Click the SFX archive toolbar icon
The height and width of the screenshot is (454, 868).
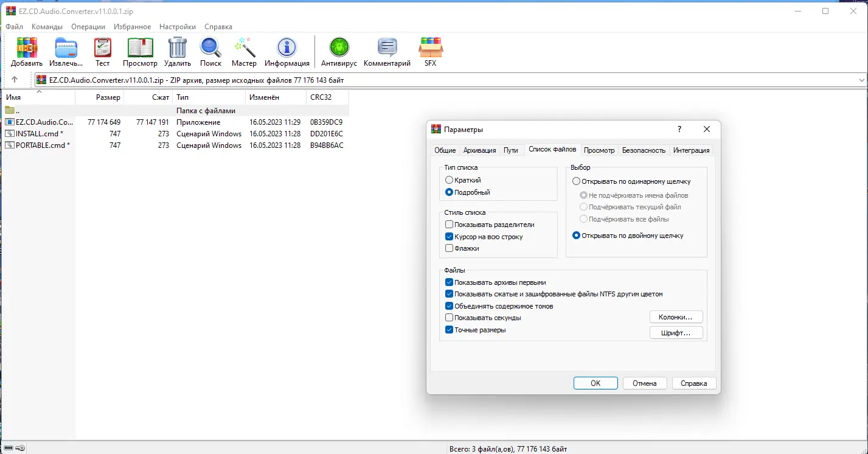tap(431, 47)
